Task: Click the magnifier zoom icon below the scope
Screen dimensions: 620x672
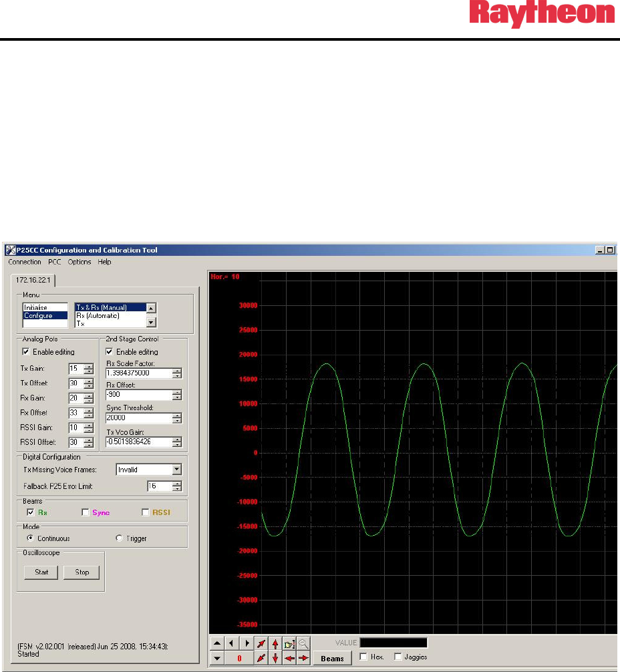Action: point(303,643)
